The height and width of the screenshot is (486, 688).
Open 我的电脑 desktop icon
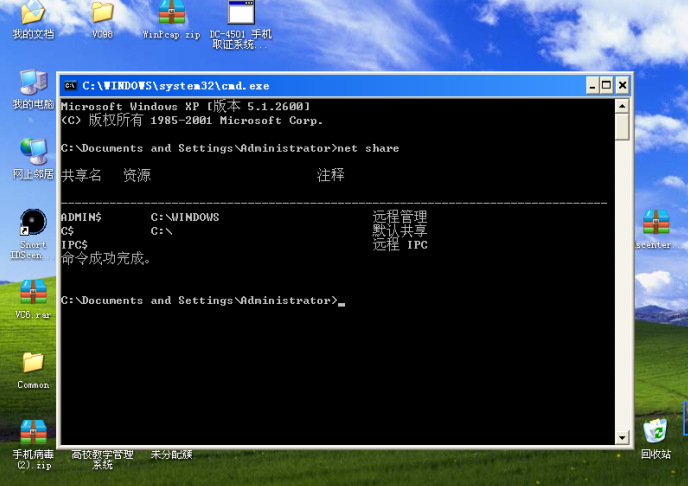click(x=32, y=83)
